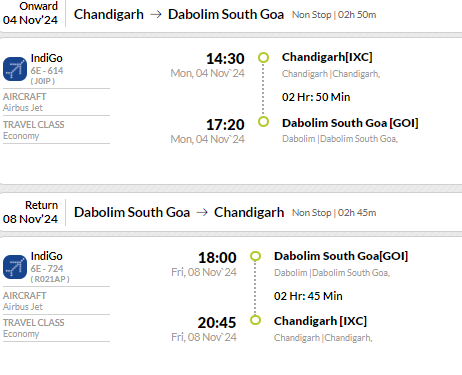
Task: Click the IndiGo logo for flight 6E-614
Action: pos(15,69)
